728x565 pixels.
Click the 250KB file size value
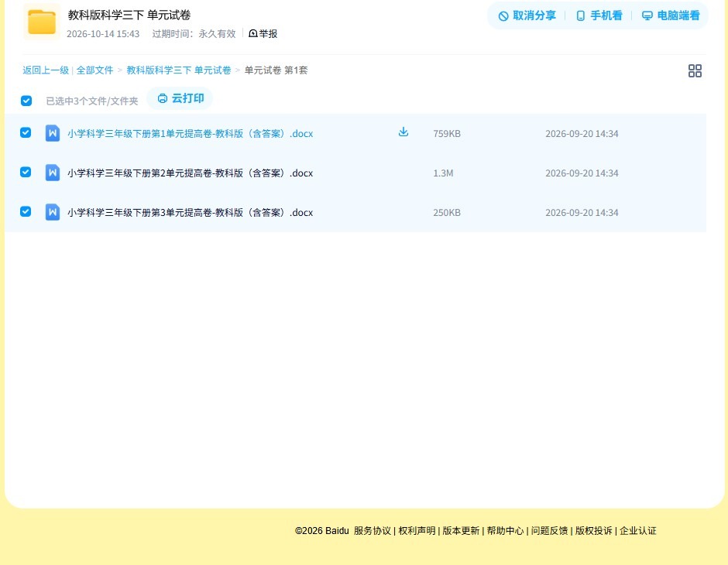pyautogui.click(x=447, y=212)
